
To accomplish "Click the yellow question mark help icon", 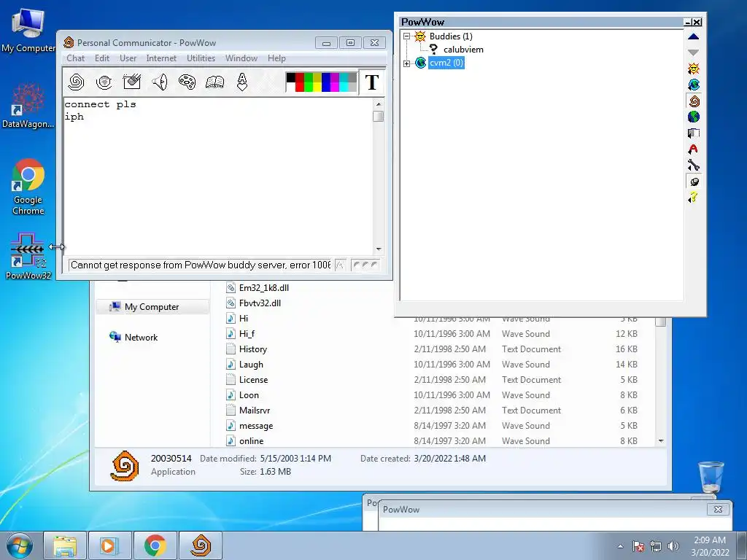I will coord(694,197).
